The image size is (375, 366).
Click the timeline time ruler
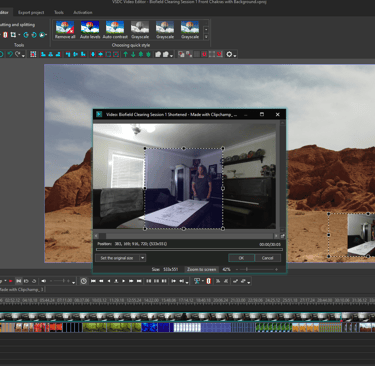click(187, 300)
